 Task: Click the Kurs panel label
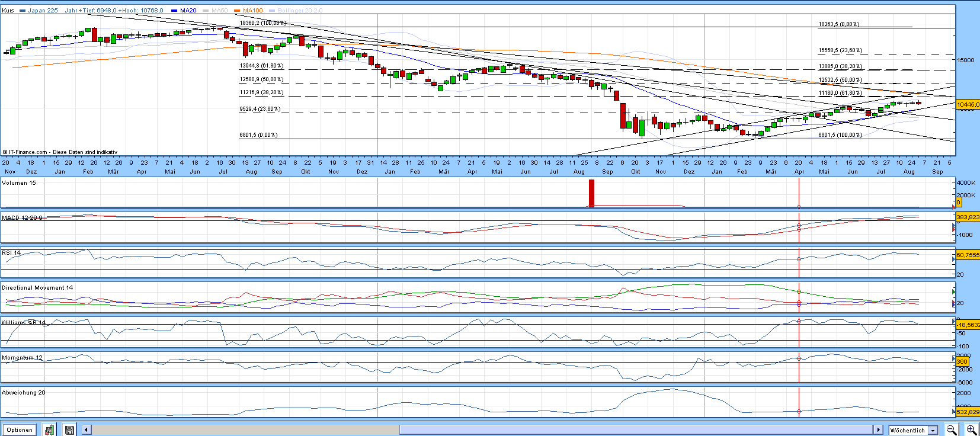[8, 11]
